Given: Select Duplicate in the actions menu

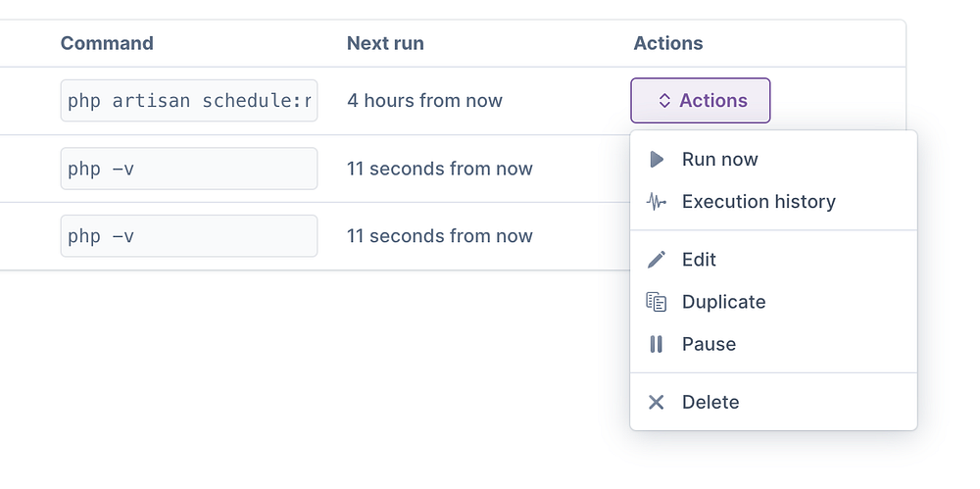Looking at the screenshot, I should 723,302.
